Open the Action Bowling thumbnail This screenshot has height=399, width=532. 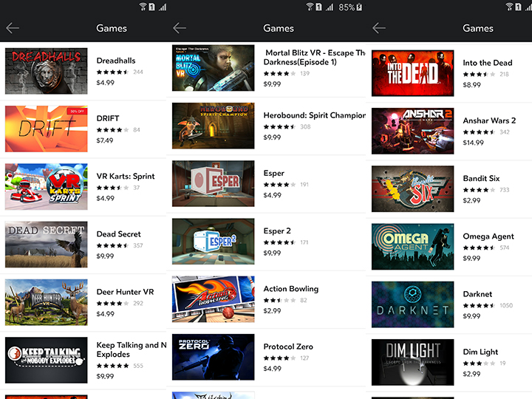(213, 299)
